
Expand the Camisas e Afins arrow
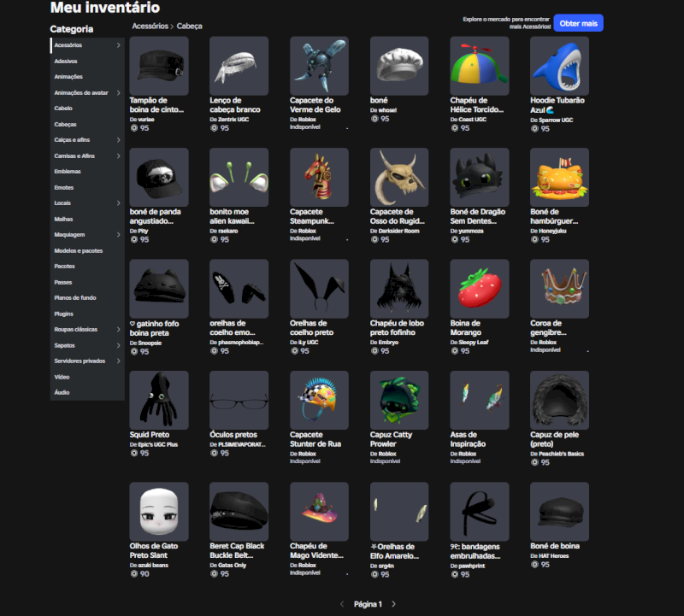pos(118,155)
